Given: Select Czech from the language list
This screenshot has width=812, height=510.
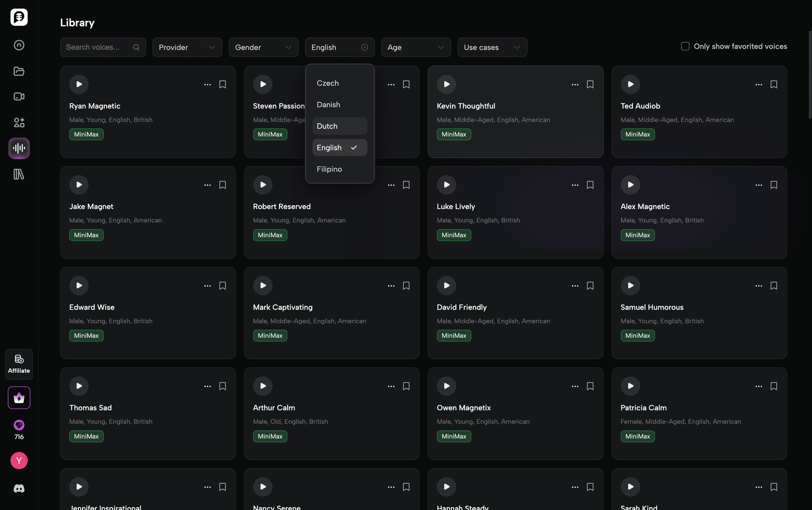Looking at the screenshot, I should [x=340, y=83].
